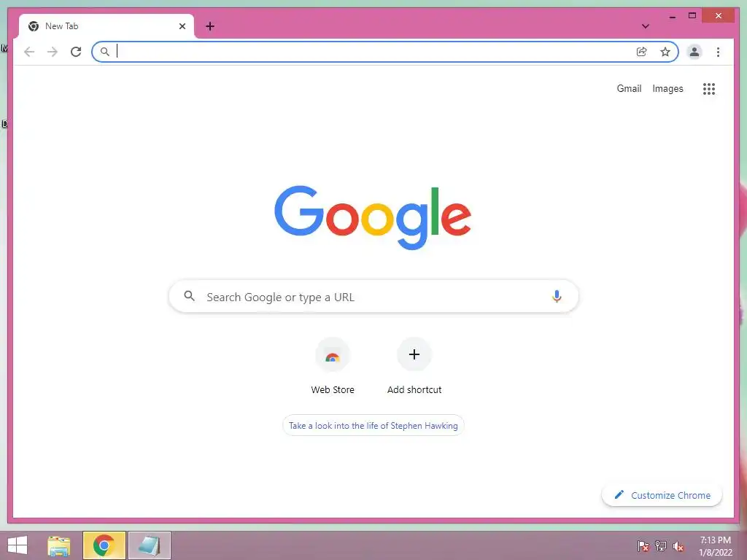Click the muted speaker tray icon
The width and height of the screenshot is (747, 560).
[678, 545]
